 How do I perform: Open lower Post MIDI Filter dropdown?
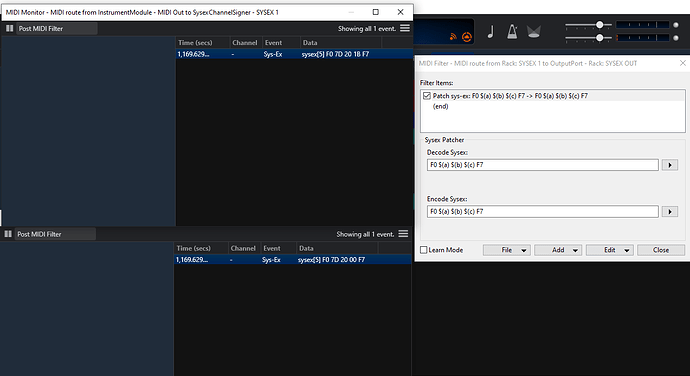(x=55, y=234)
